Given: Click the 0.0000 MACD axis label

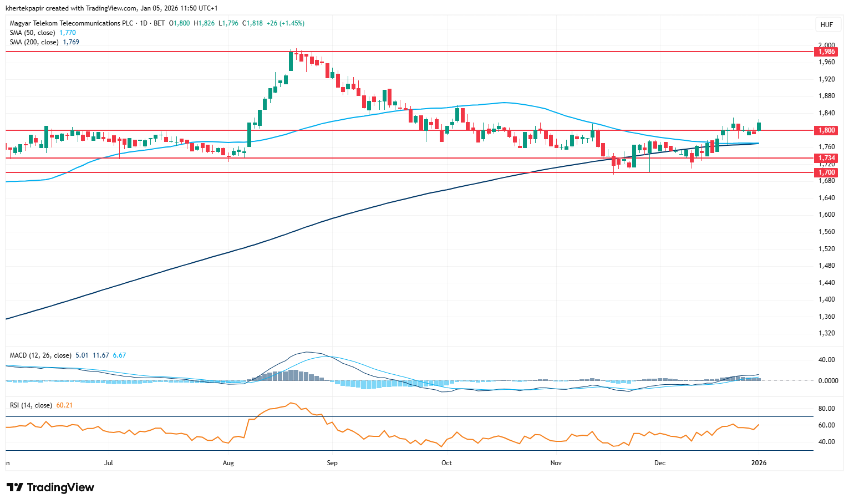Looking at the screenshot, I should 827,381.
